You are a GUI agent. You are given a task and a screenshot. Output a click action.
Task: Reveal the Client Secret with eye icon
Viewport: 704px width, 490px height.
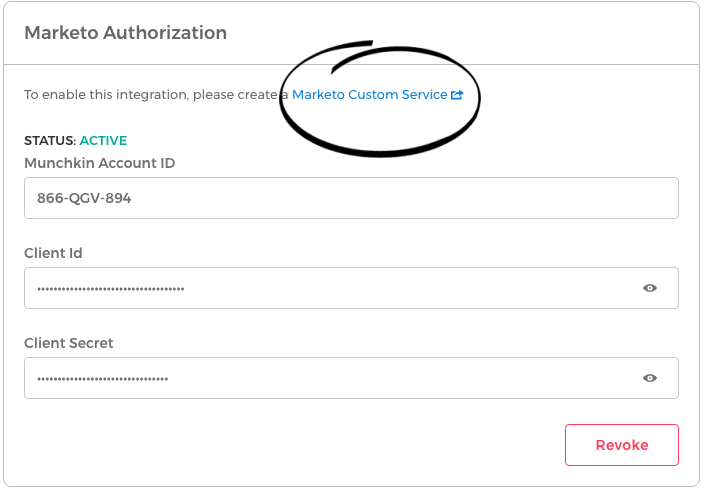[650, 378]
